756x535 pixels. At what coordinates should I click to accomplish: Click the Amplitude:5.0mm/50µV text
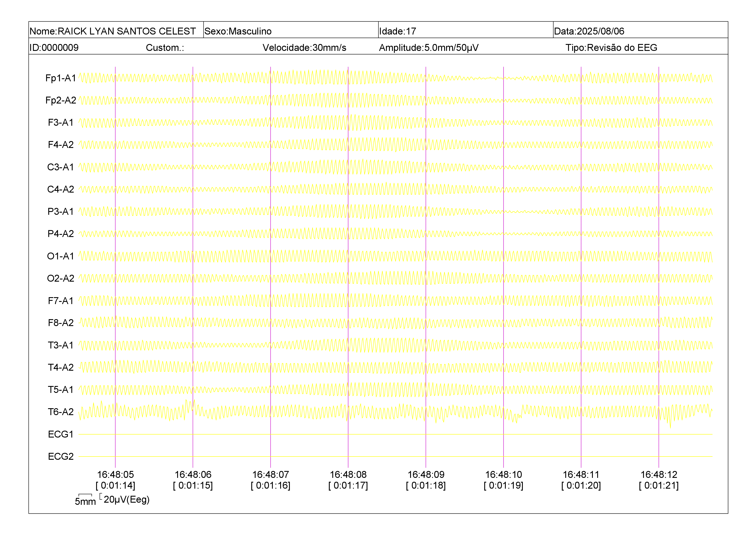pos(429,47)
